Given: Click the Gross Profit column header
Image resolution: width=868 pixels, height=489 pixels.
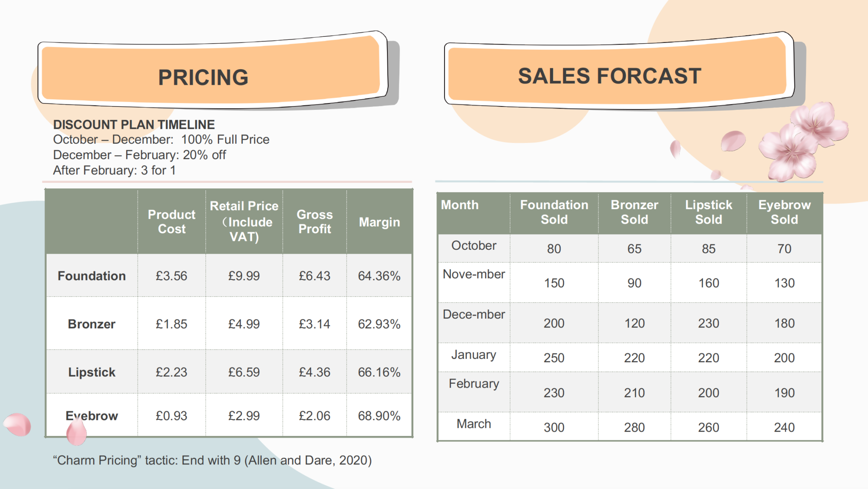Looking at the screenshot, I should pyautogui.click(x=314, y=222).
